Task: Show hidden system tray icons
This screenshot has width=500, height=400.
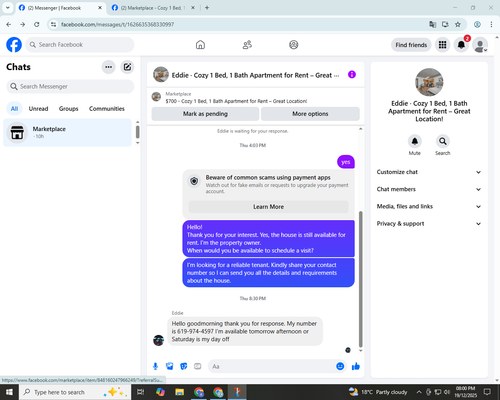Action: tap(419, 392)
